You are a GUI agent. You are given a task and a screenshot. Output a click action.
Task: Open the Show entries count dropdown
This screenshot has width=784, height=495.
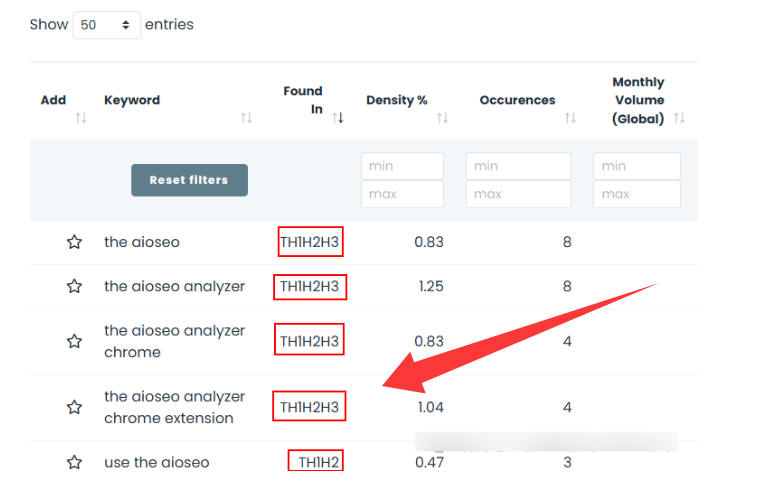click(106, 25)
